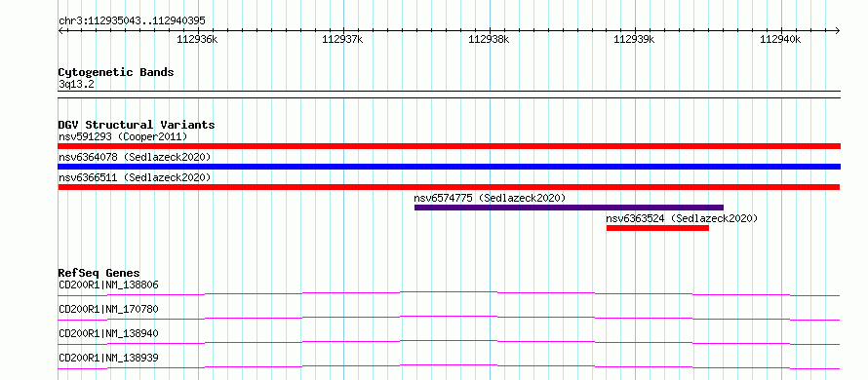
Task: Open the nsv6574775 (Sedlazeck2020) label
Action: [490, 198]
